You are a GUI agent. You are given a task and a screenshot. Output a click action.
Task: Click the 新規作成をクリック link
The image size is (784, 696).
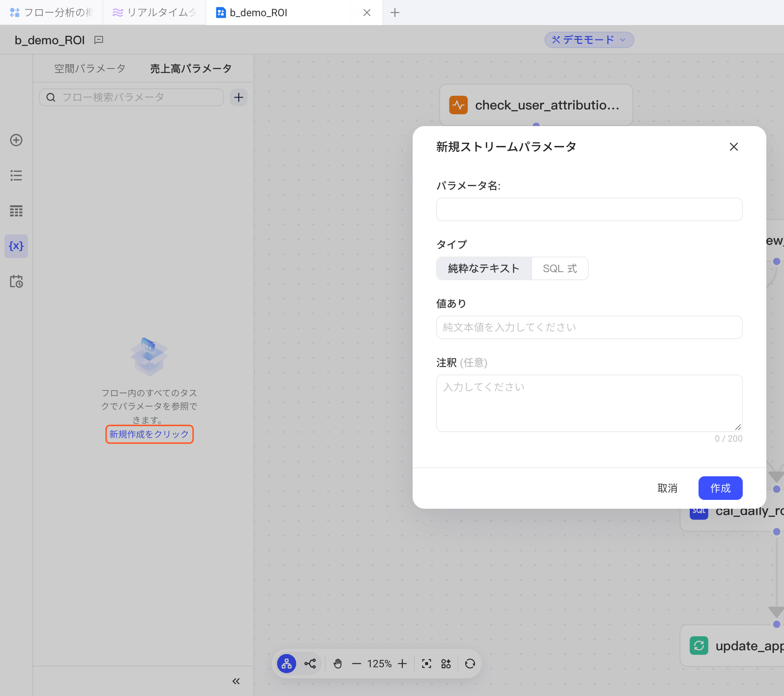149,434
